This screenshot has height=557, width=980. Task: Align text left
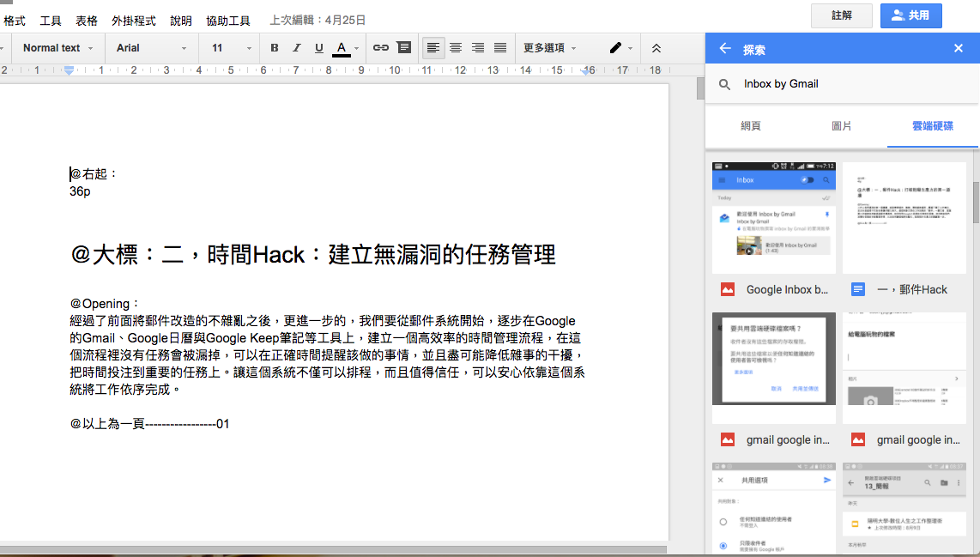[433, 47]
